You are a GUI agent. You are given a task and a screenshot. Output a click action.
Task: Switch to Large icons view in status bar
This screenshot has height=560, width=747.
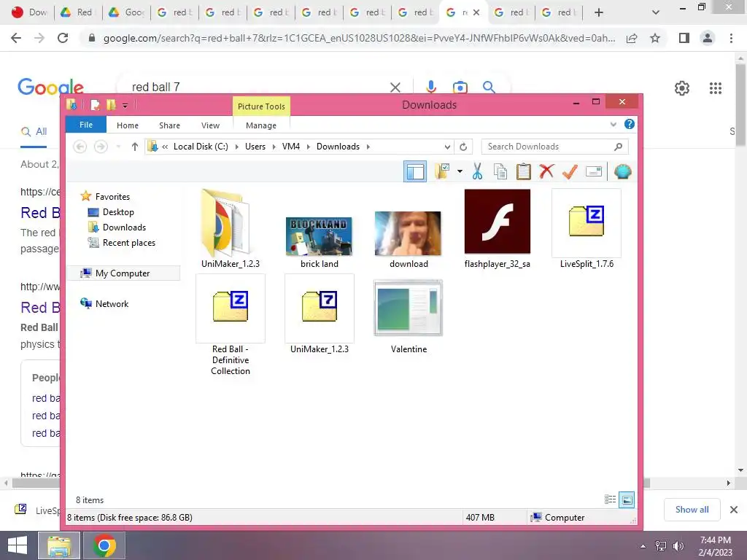[x=627, y=499]
